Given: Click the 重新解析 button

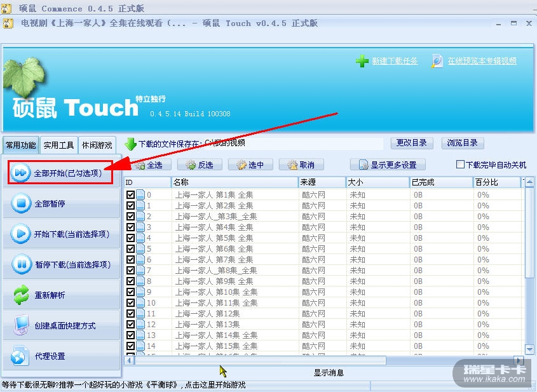Looking at the screenshot, I should click(x=61, y=295).
